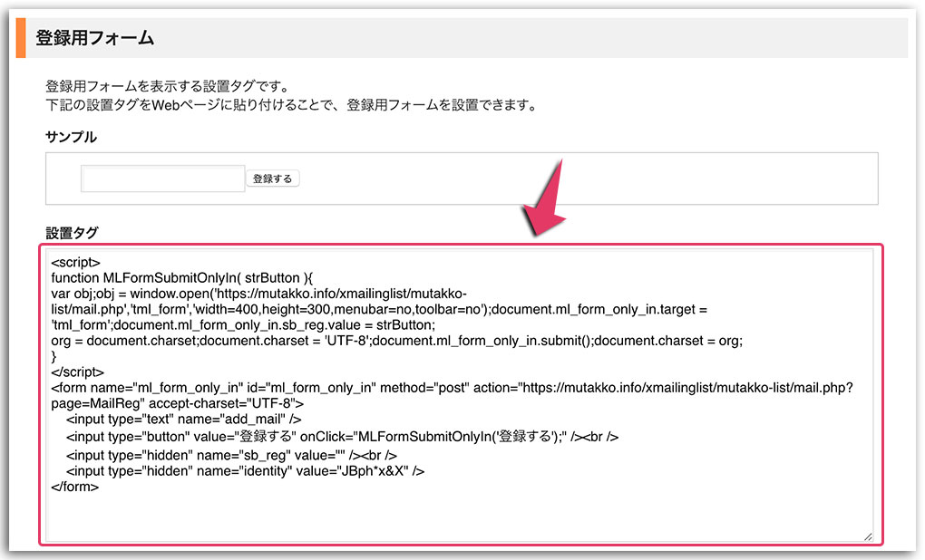Click the sample email input field
This screenshot has height=560, width=925.
(162, 179)
